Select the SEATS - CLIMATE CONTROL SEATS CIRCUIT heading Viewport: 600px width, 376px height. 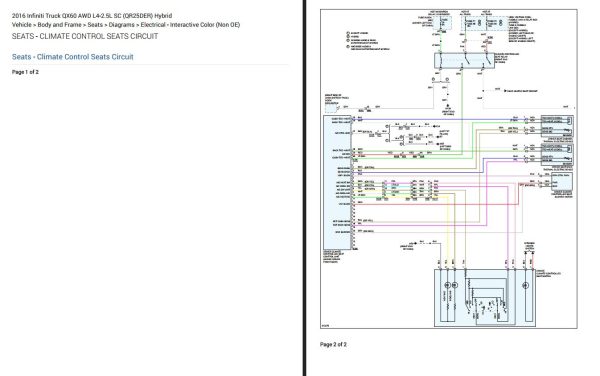coord(85,36)
